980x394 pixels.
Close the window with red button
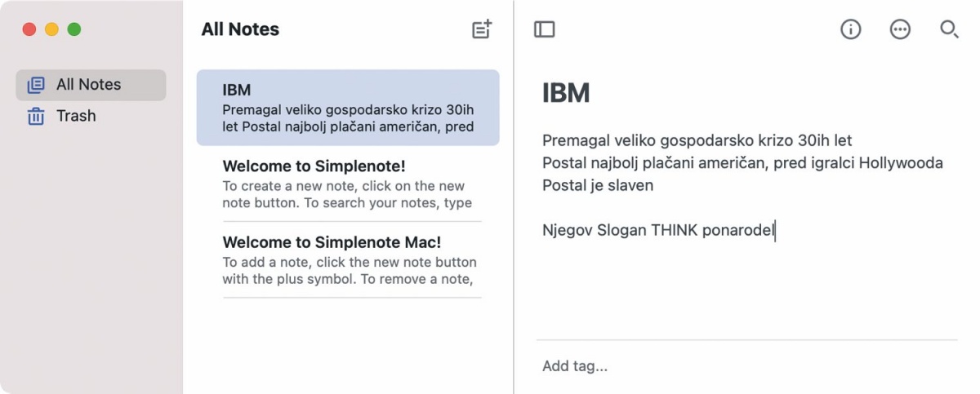click(x=29, y=29)
